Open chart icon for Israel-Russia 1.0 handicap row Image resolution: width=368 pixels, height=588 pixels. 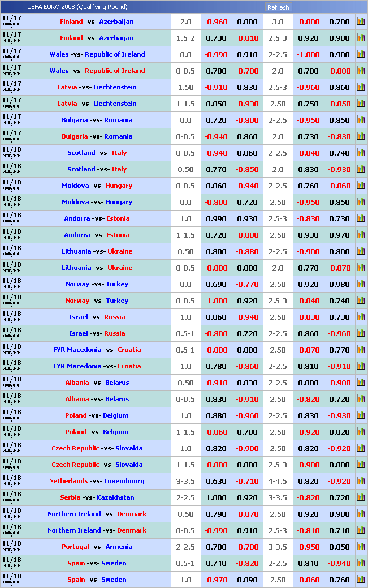click(x=361, y=317)
